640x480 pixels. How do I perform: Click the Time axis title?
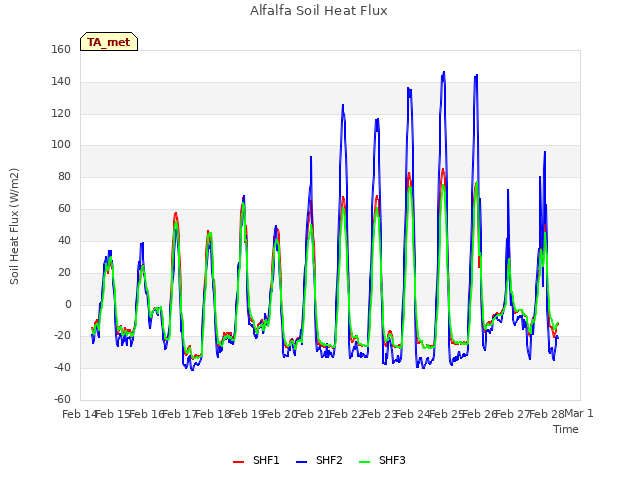tap(566, 429)
